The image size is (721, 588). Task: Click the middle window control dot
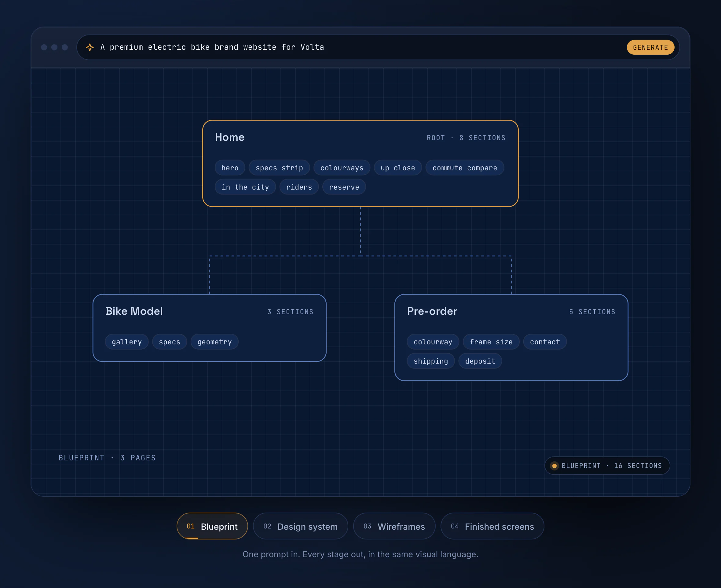click(54, 47)
